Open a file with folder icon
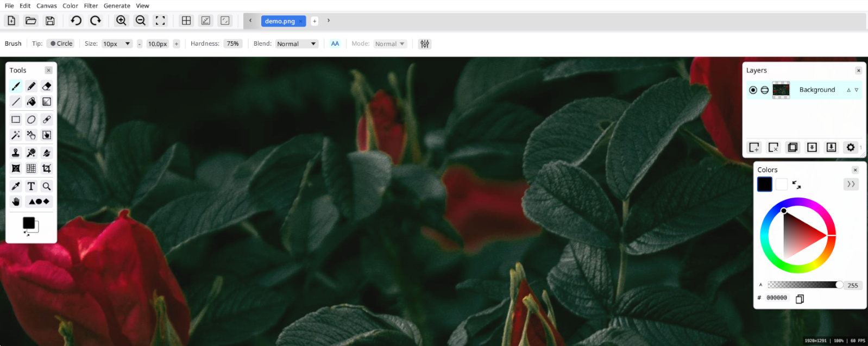Viewport: 868px width, 346px height. click(31, 21)
